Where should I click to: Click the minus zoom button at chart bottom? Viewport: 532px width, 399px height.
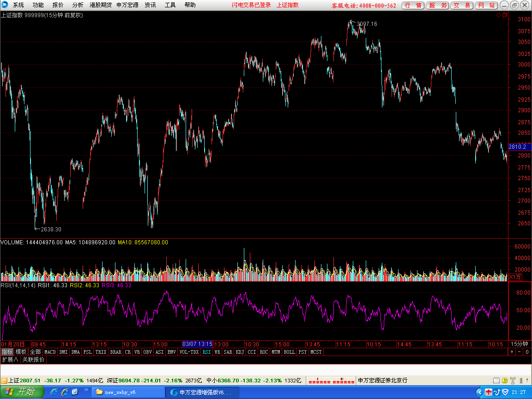(x=519, y=352)
